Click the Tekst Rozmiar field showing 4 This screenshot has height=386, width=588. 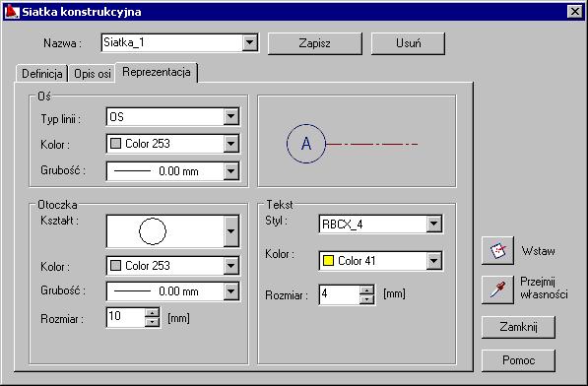pos(340,294)
